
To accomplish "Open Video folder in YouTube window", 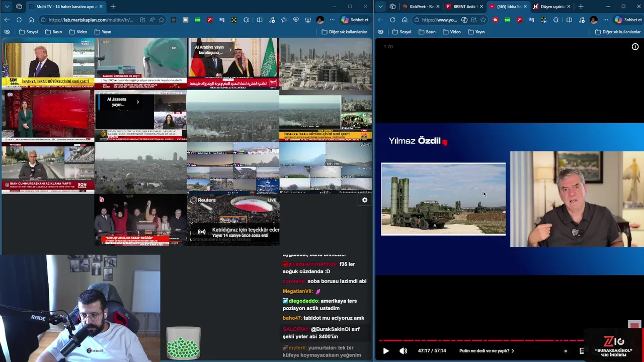I will [x=451, y=32].
